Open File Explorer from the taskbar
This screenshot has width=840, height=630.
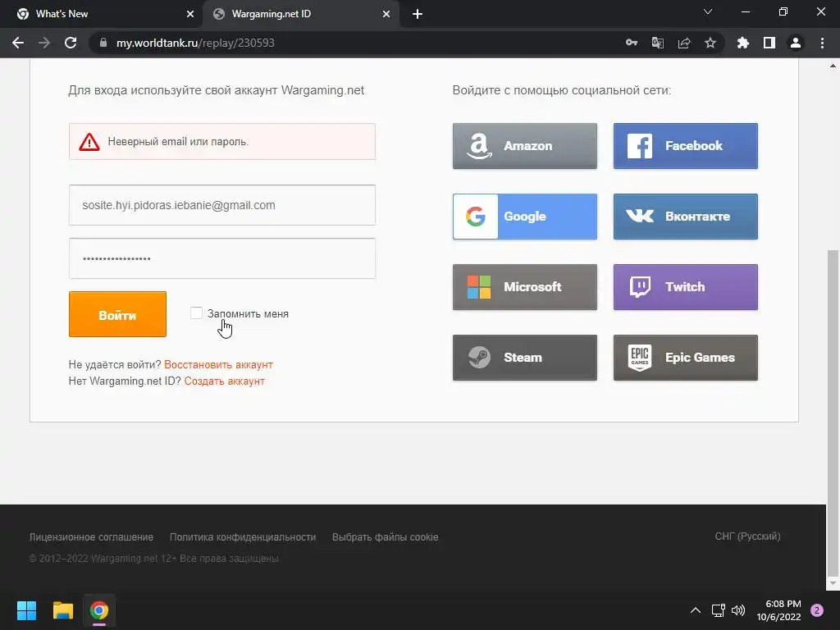pos(62,610)
